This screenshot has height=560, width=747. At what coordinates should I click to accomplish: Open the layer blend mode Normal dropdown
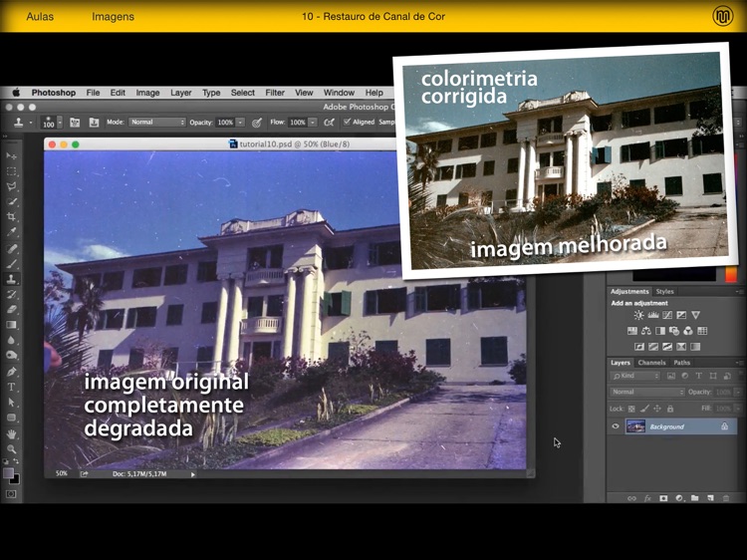point(647,392)
